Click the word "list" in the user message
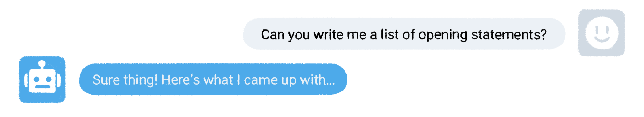Viewport: 644px width, 117px height. 390,34
